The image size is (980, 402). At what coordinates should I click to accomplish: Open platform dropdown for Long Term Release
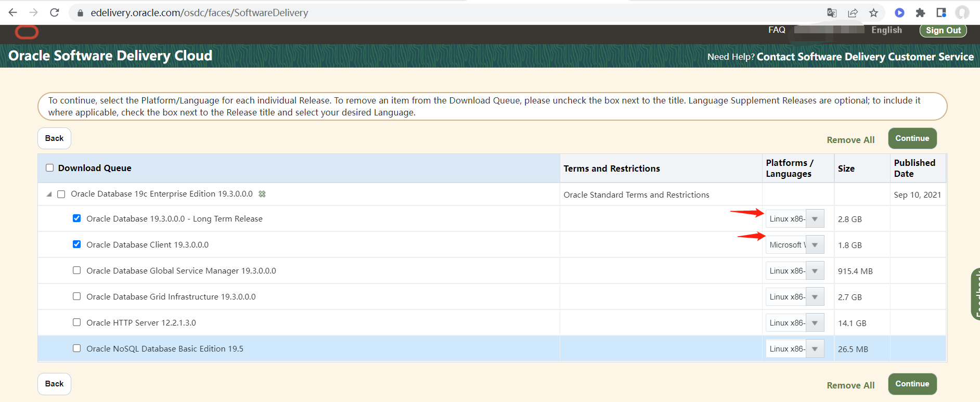coord(815,219)
